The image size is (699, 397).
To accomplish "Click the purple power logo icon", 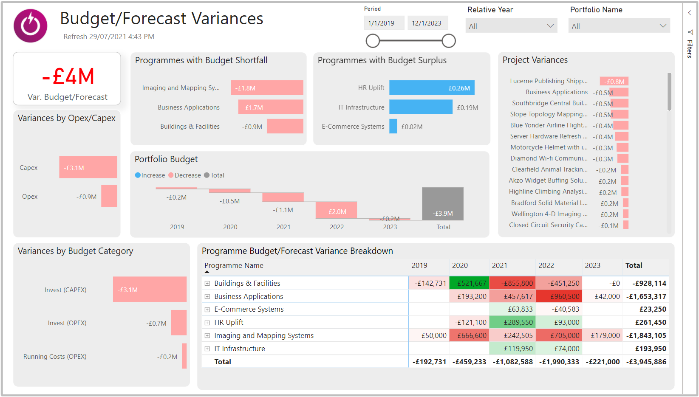I will tap(30, 26).
